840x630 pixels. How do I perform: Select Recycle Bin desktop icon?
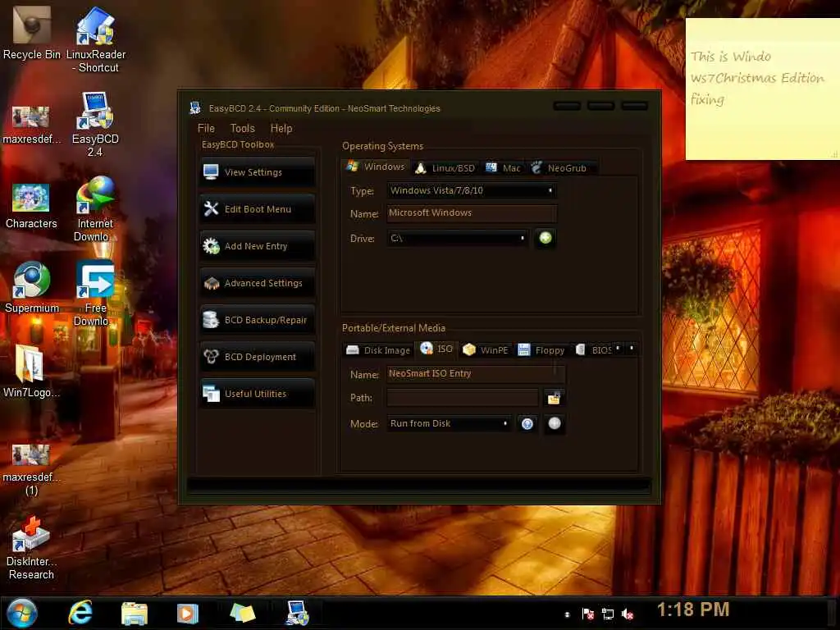(31, 32)
